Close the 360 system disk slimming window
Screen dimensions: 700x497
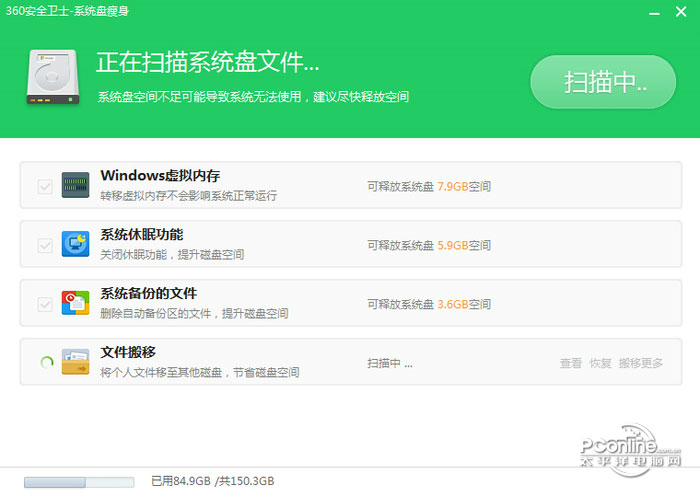[x=681, y=12]
